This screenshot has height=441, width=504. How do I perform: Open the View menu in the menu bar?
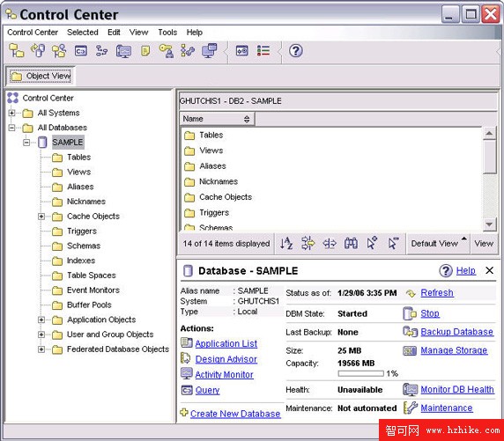(x=139, y=32)
